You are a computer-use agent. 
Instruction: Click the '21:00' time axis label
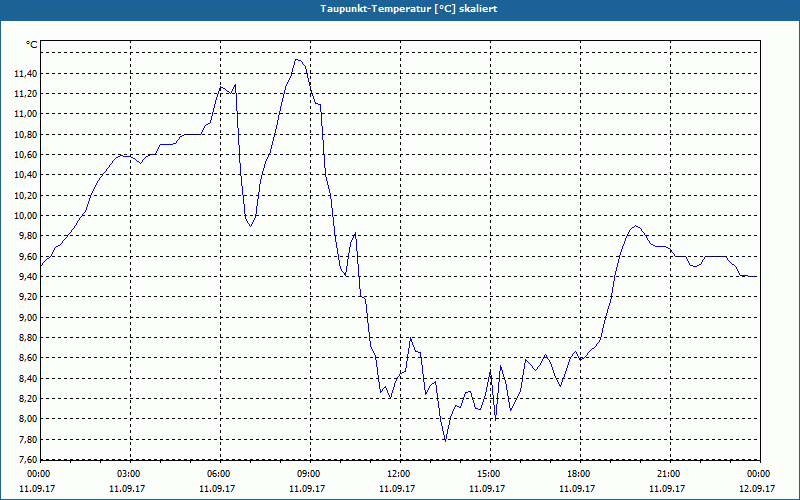668,474
